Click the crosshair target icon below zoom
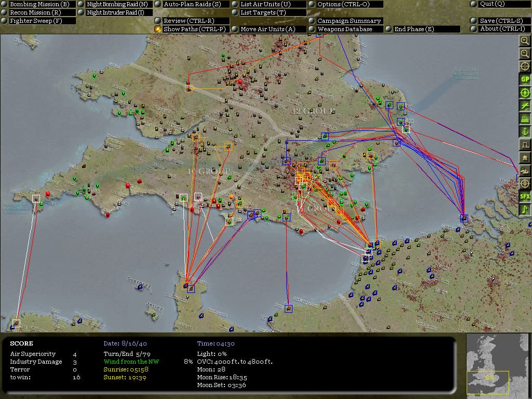Viewport: 532px width, 399px height. 525,66
